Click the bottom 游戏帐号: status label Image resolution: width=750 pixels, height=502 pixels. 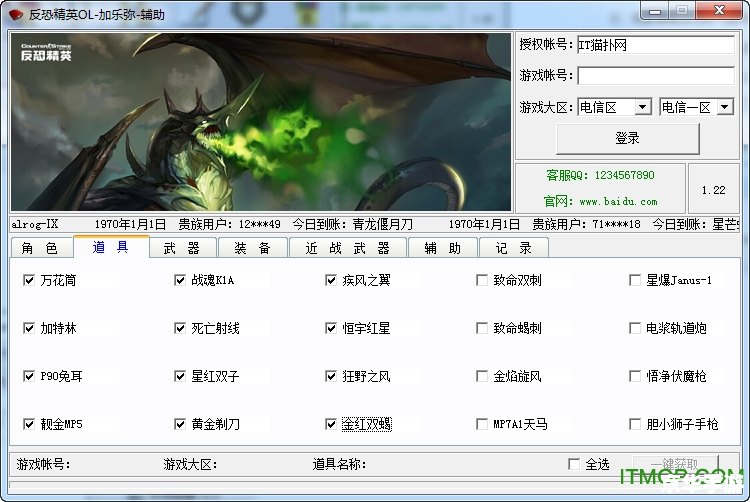coord(44,464)
